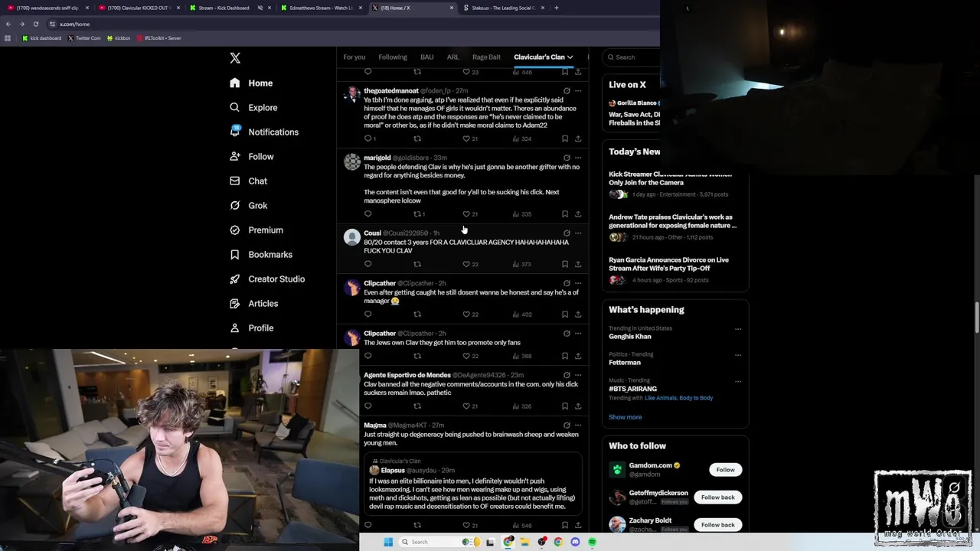
Task: Open Chat in the X sidebar
Action: click(248, 181)
